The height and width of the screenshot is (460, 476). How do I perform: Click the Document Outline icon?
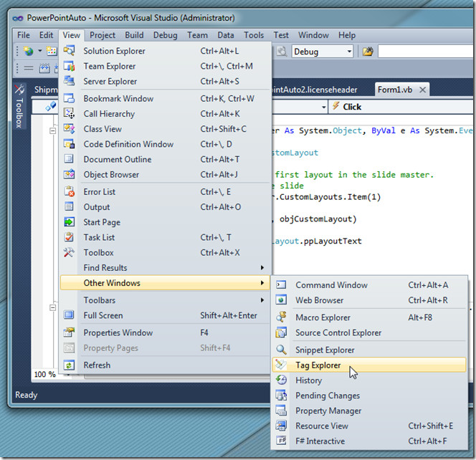(70, 159)
